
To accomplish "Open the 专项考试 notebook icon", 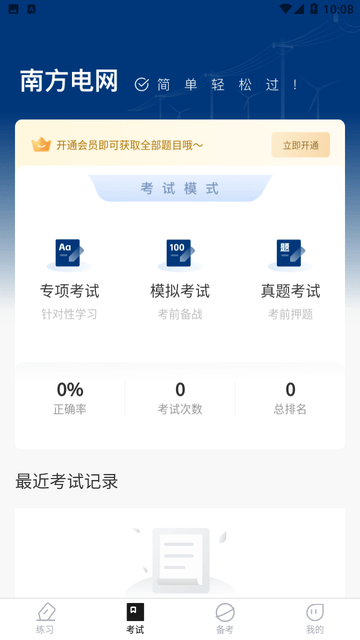I will (x=69, y=254).
